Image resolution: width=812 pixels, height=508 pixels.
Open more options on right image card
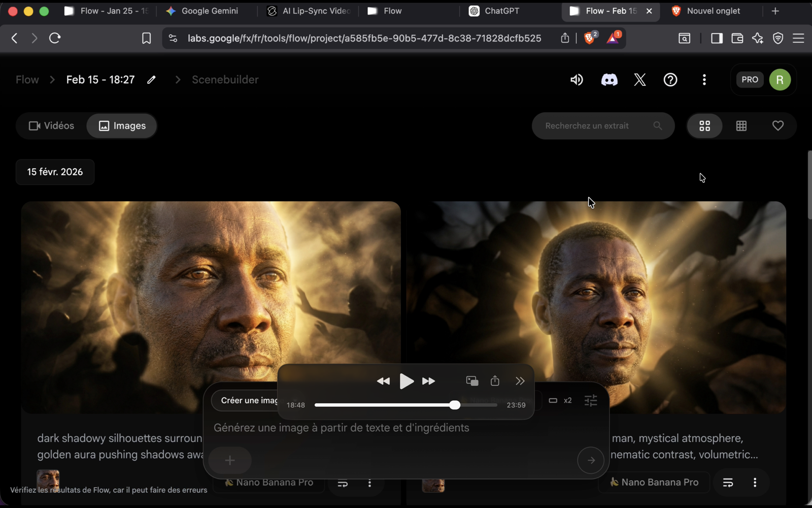tap(755, 483)
